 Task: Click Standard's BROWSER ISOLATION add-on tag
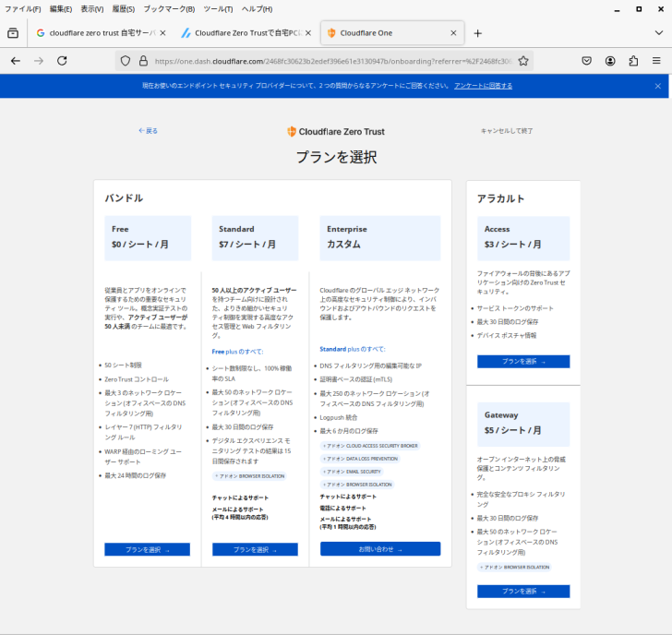click(249, 476)
